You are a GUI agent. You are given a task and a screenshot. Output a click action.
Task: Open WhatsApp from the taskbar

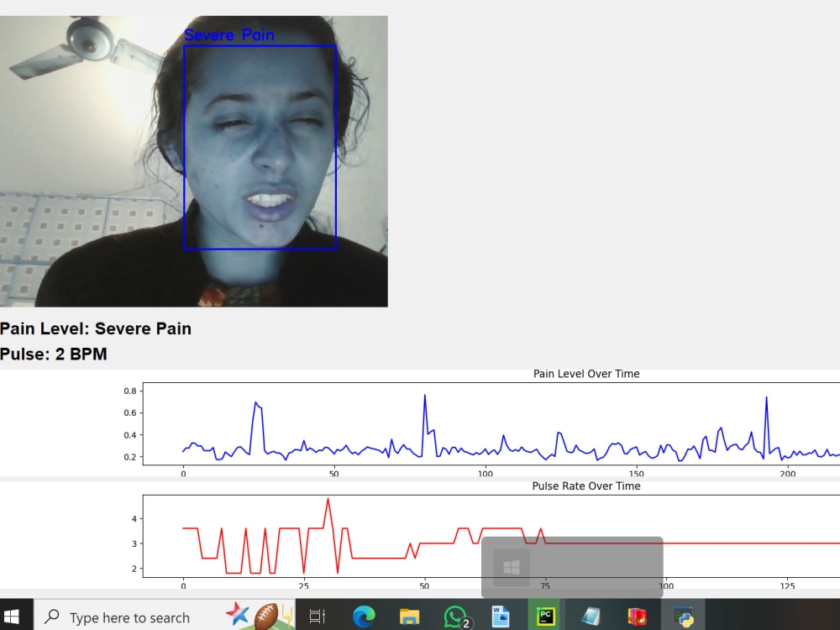point(454,617)
